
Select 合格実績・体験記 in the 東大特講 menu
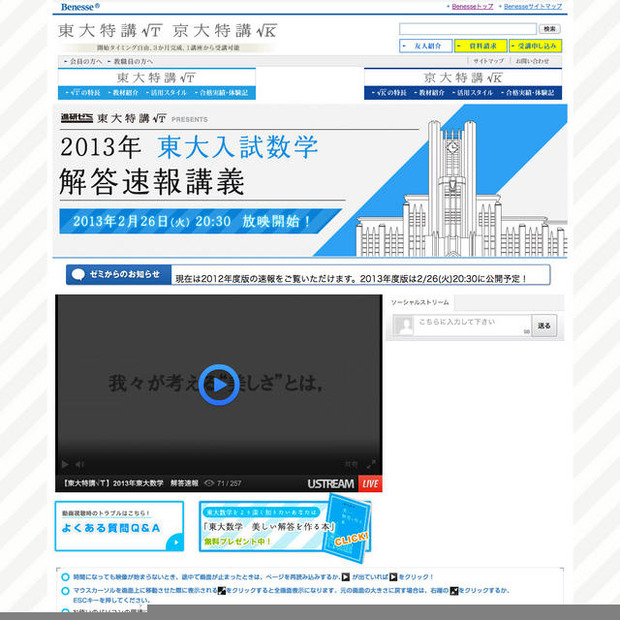coord(221,93)
